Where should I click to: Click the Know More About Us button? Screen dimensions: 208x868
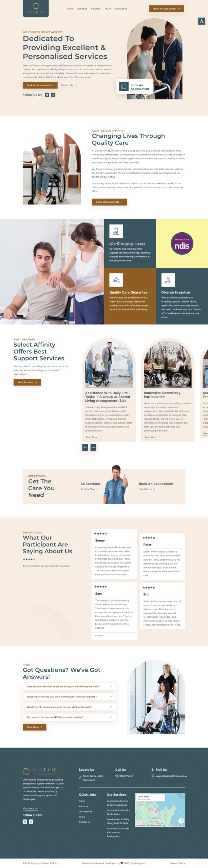pyautogui.click(x=109, y=202)
